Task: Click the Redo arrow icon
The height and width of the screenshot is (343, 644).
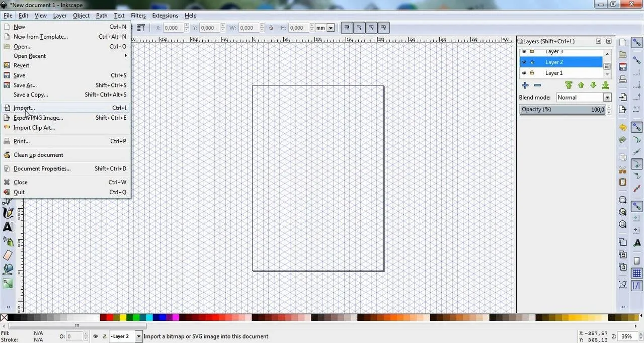Action: click(623, 140)
